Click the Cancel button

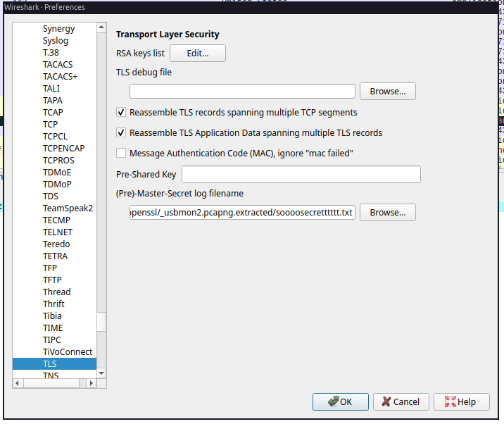coord(401,401)
